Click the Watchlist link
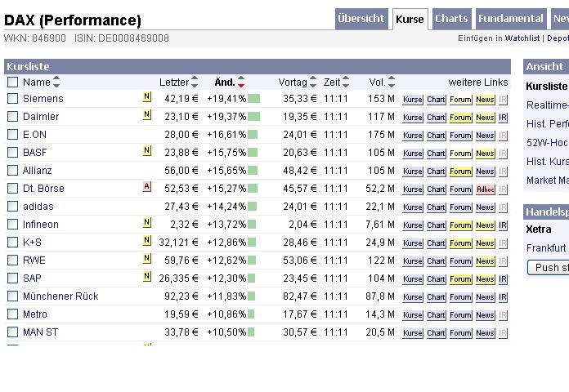Image resolution: width=569 pixels, height=392 pixels. (x=522, y=38)
